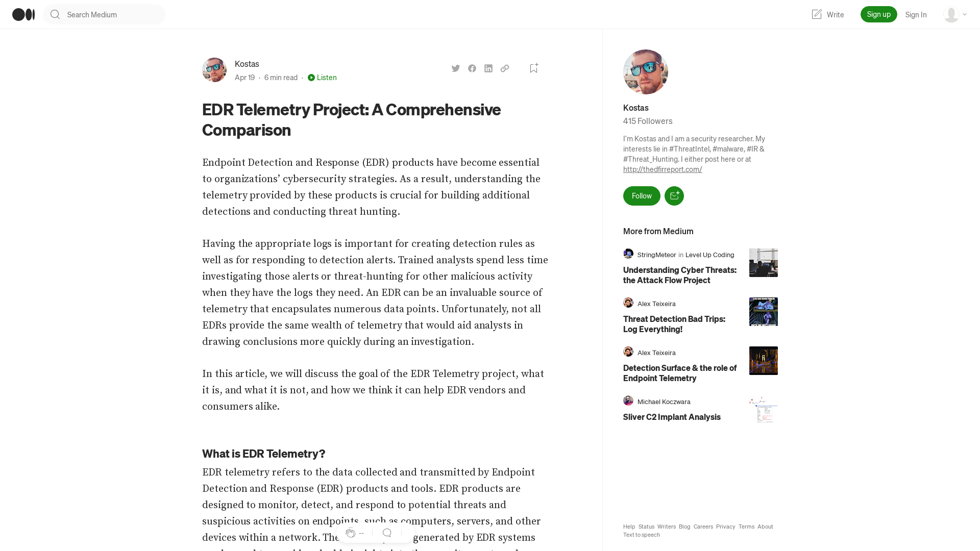
Task: Click the Write (pencil) icon
Action: pos(817,14)
